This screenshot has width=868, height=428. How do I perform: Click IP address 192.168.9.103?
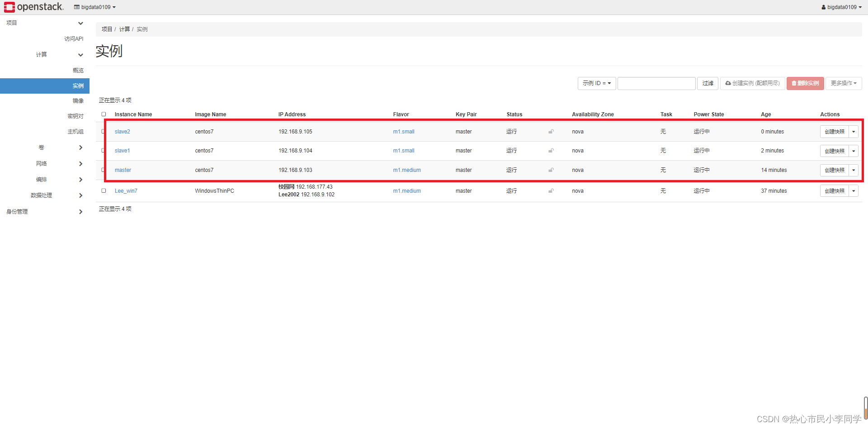295,170
